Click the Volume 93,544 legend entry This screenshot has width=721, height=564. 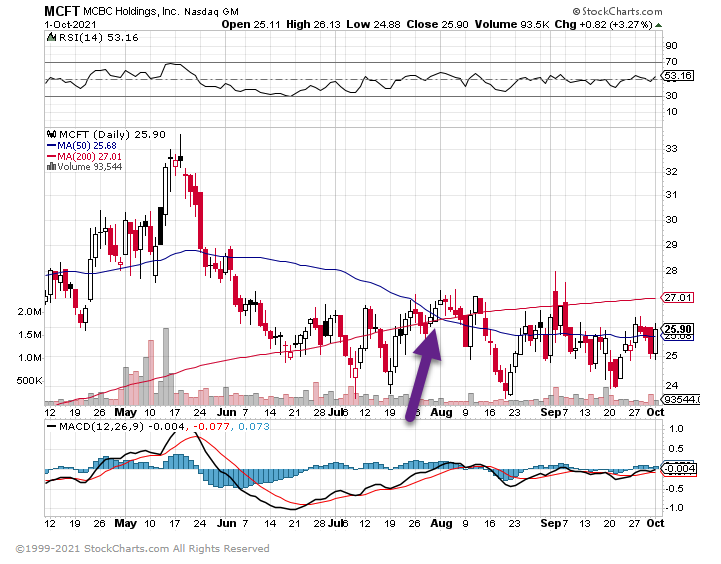(88, 167)
